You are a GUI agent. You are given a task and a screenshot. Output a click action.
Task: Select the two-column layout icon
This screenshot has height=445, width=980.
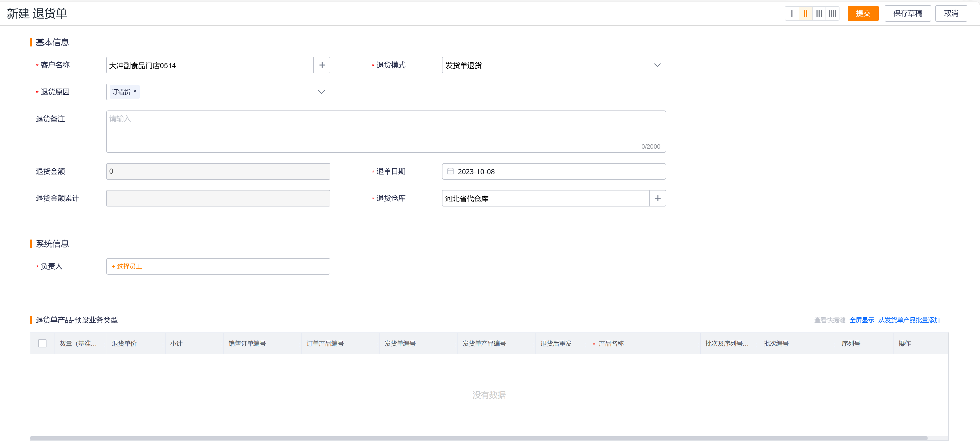(805, 14)
